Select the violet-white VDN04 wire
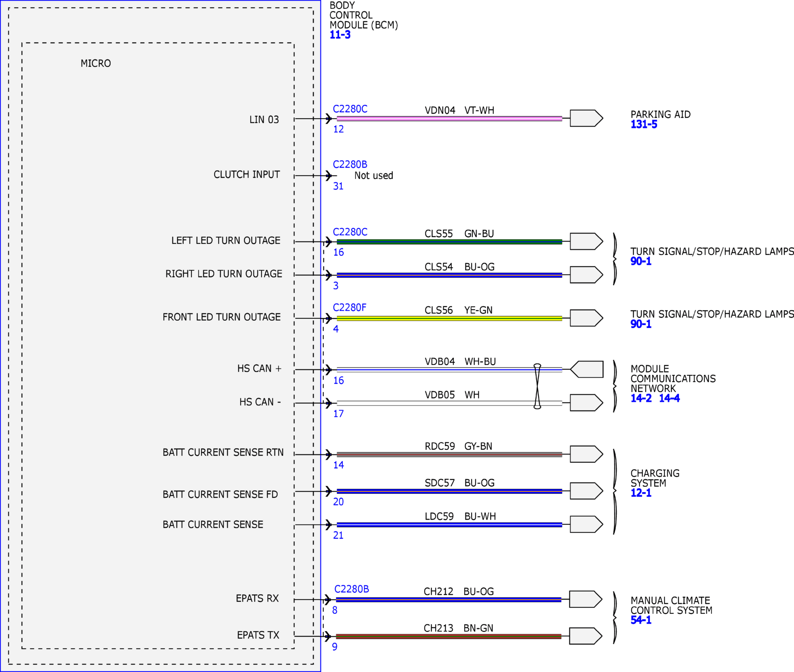794x672 pixels. tap(450, 118)
